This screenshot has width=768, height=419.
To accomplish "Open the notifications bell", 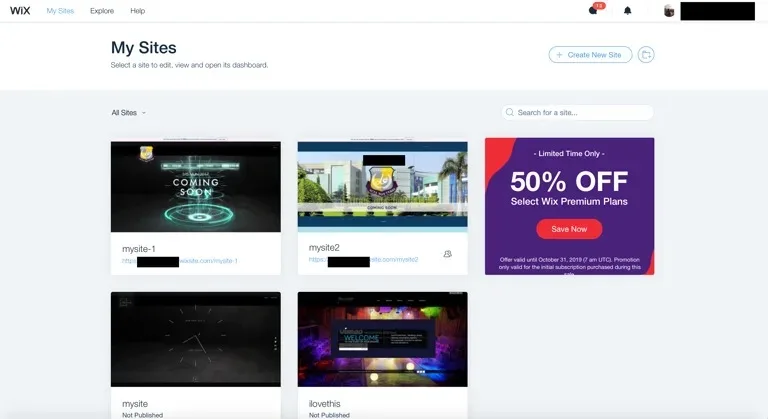I will [627, 11].
